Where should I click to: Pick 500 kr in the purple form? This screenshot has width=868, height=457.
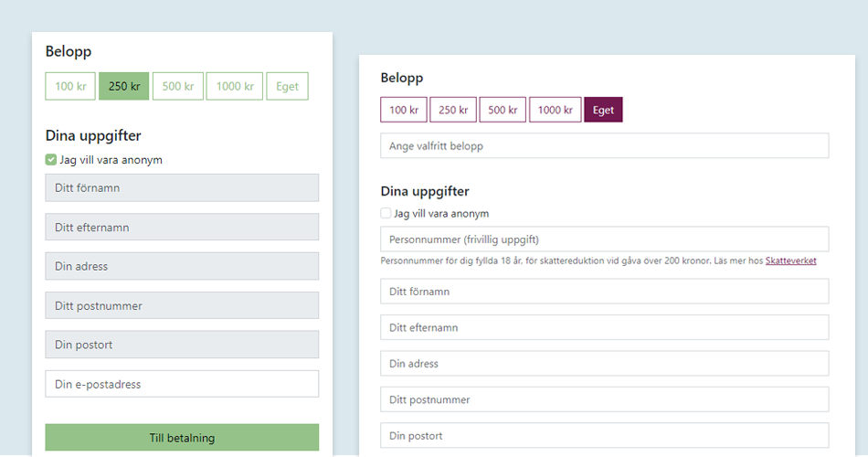[x=503, y=111]
